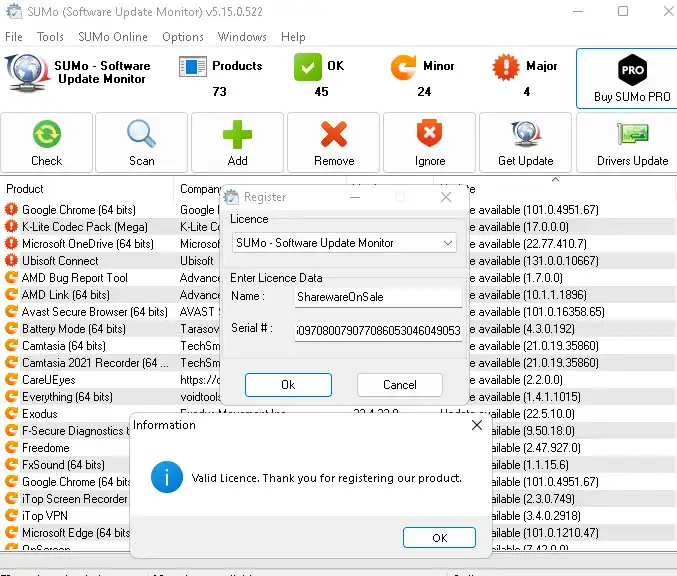Click the Serial # input field
This screenshot has height=576, width=677.
(377, 331)
